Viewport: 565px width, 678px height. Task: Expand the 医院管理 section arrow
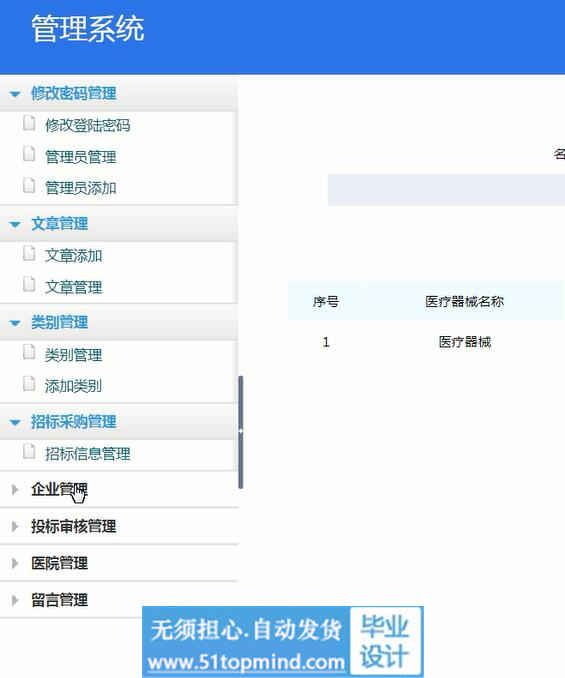coord(15,563)
